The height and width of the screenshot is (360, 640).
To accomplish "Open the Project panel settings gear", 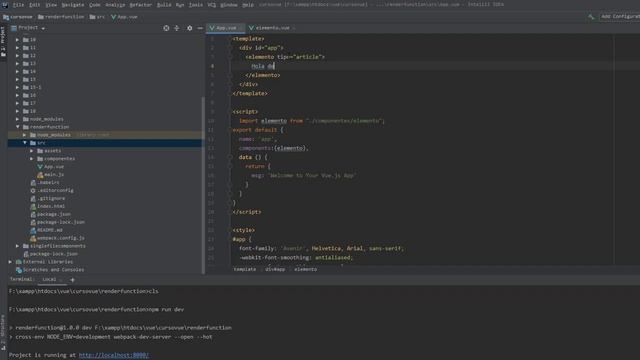I will [189, 28].
